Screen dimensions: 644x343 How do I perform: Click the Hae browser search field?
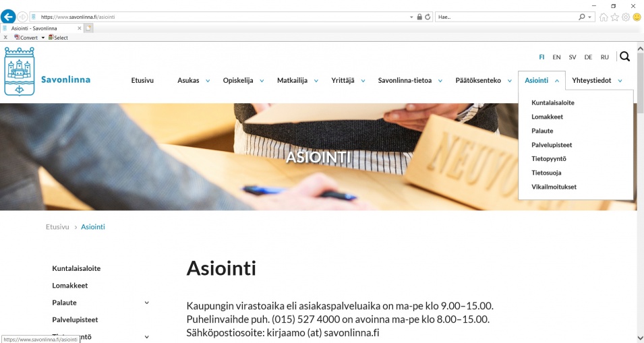point(507,17)
